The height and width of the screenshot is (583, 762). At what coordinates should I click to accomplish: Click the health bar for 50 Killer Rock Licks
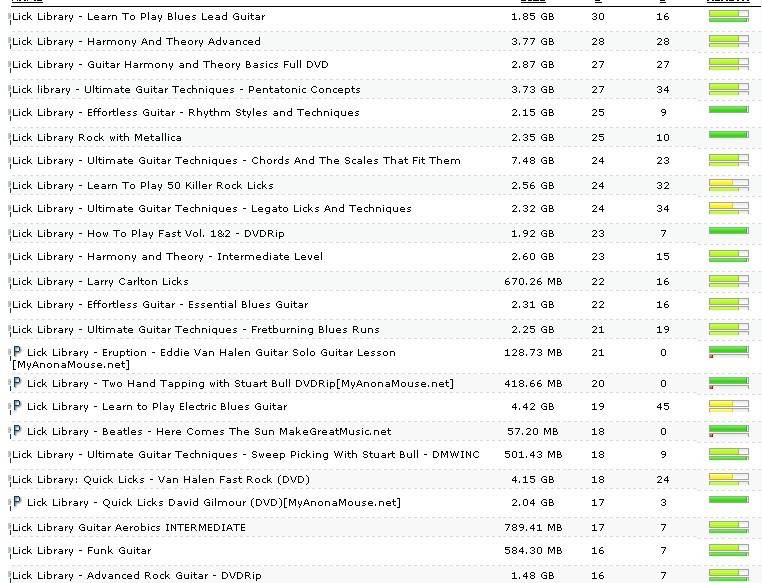coord(728,185)
